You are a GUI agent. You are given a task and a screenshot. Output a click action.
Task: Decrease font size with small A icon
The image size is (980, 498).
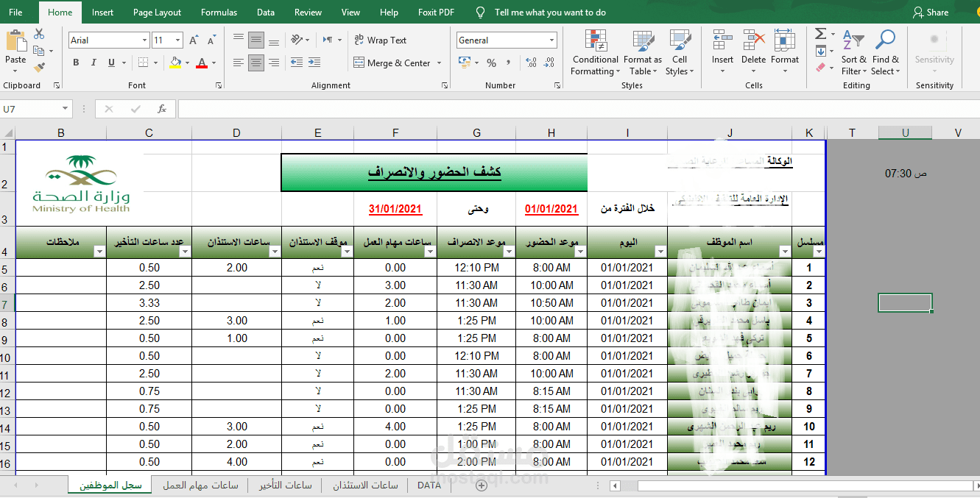(x=211, y=40)
